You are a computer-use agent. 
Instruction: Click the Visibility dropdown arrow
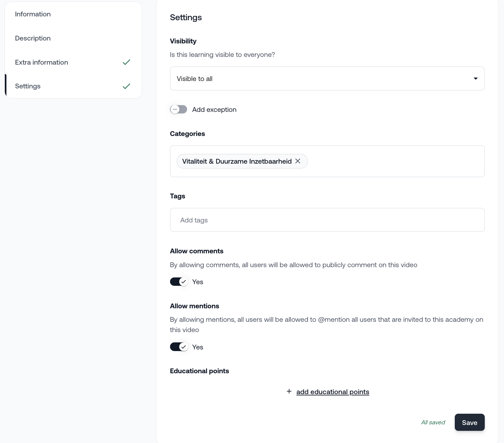pyautogui.click(x=475, y=79)
